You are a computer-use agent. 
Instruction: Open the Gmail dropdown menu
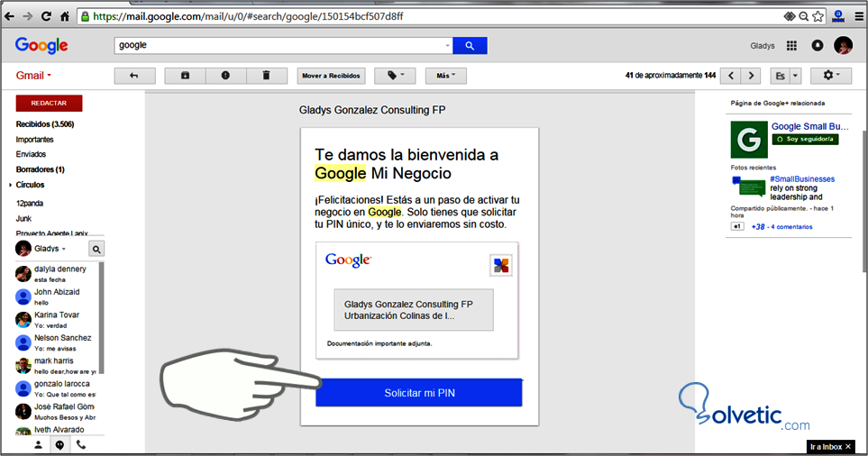(x=33, y=76)
